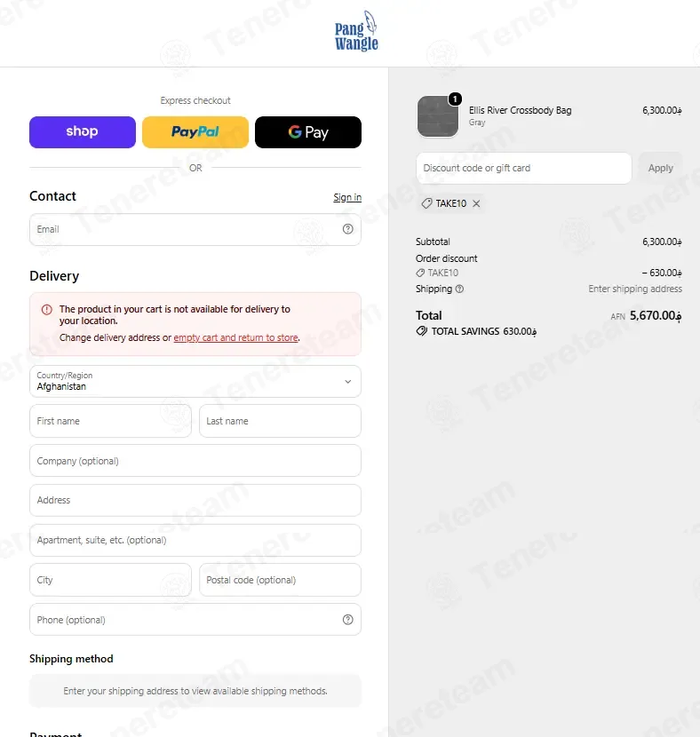700x737 pixels.
Task: Click the delivery error warning icon
Action: tap(47, 309)
